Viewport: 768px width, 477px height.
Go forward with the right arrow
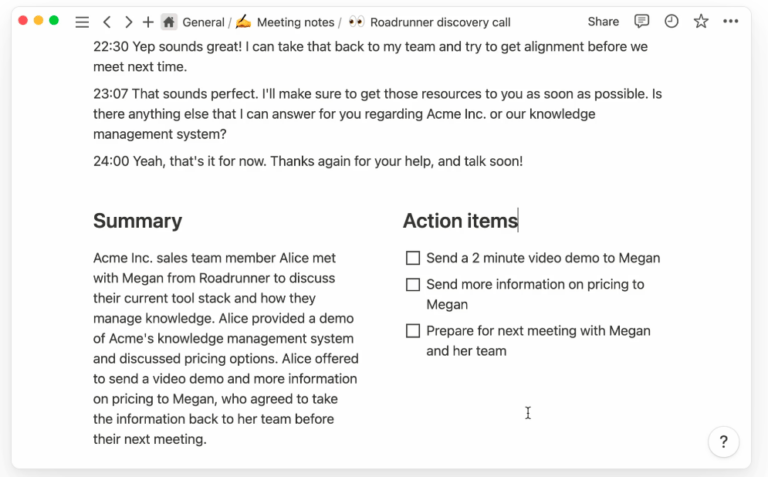coord(128,21)
